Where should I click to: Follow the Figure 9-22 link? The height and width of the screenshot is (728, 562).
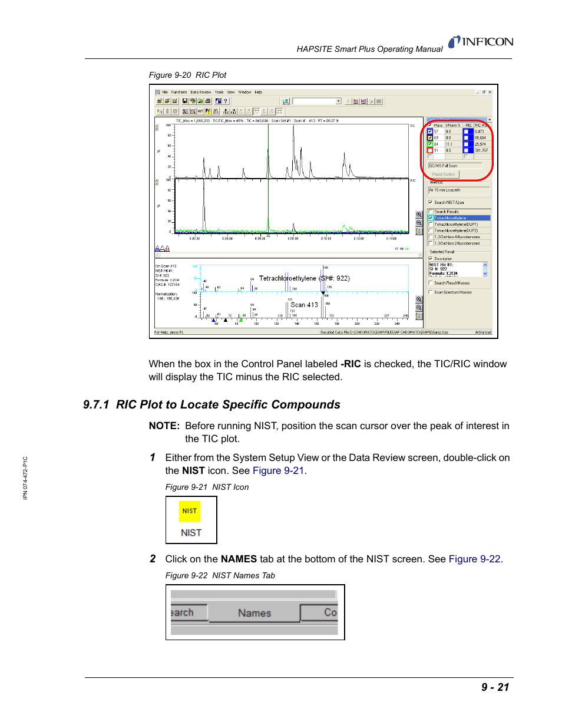coord(475,559)
